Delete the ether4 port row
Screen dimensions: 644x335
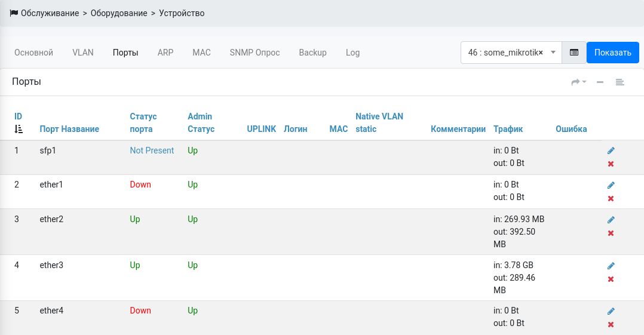click(611, 324)
